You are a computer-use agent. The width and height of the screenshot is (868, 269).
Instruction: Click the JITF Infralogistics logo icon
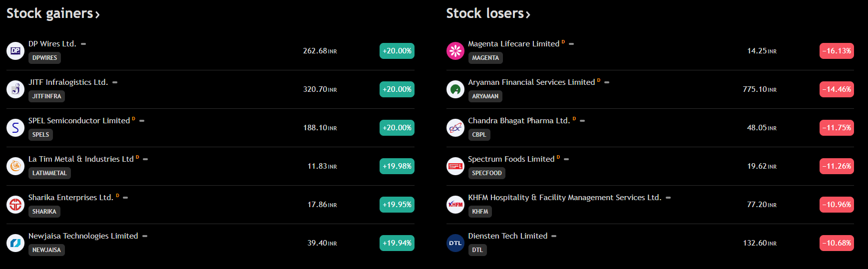[x=15, y=89]
